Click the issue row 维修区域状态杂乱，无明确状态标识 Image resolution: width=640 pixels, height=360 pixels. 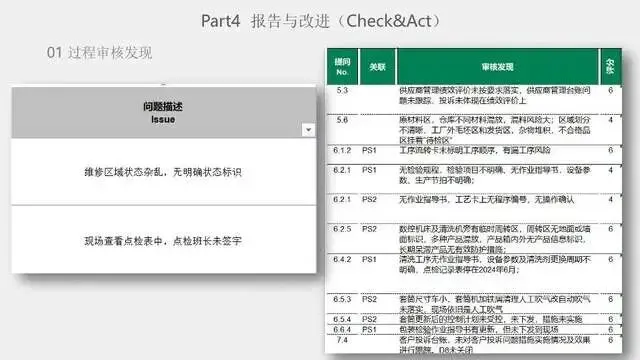(x=164, y=172)
